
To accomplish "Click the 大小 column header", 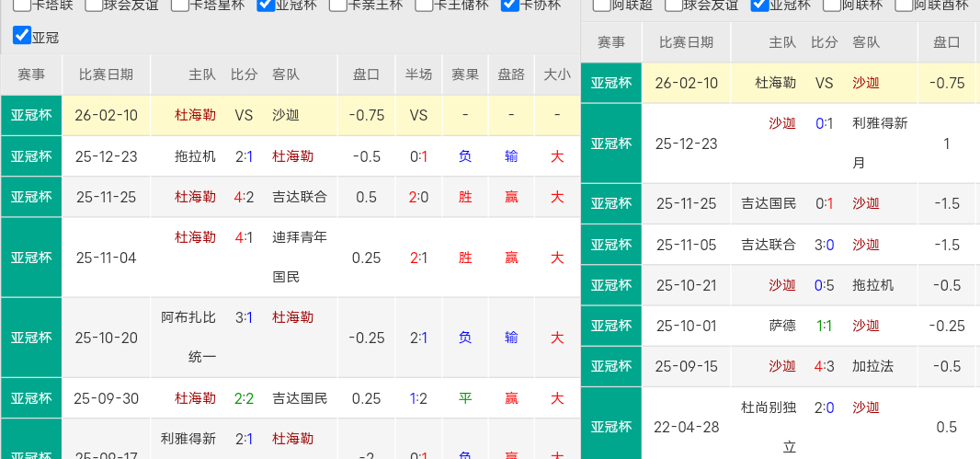I will (556, 75).
